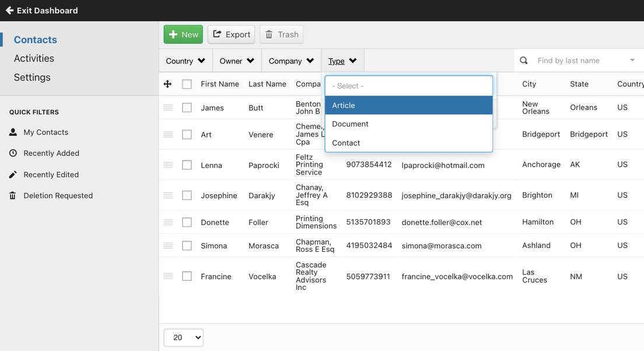Screen dimensions: 644x351
Task: Apply the My Contacts quick filter
Action: pos(45,132)
